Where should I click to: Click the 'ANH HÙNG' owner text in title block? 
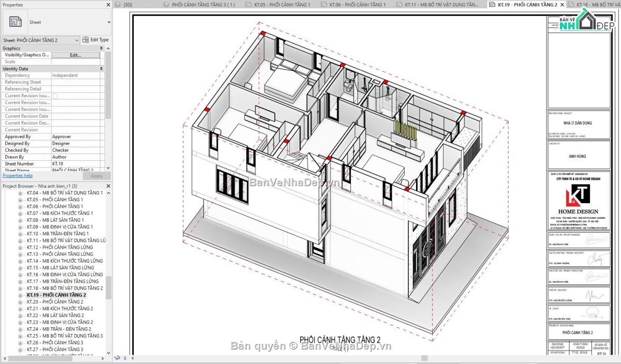pyautogui.click(x=577, y=156)
